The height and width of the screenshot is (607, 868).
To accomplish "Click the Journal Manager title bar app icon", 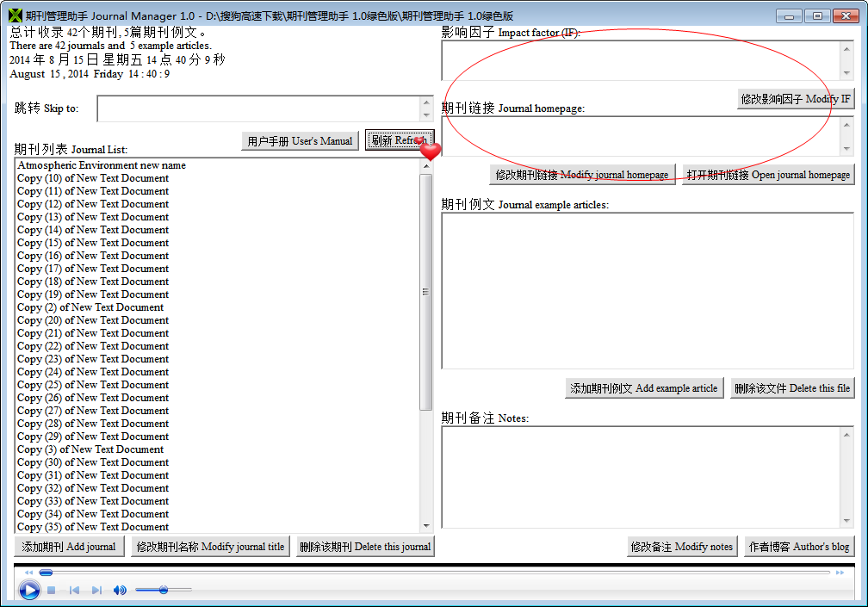I will (x=15, y=15).
